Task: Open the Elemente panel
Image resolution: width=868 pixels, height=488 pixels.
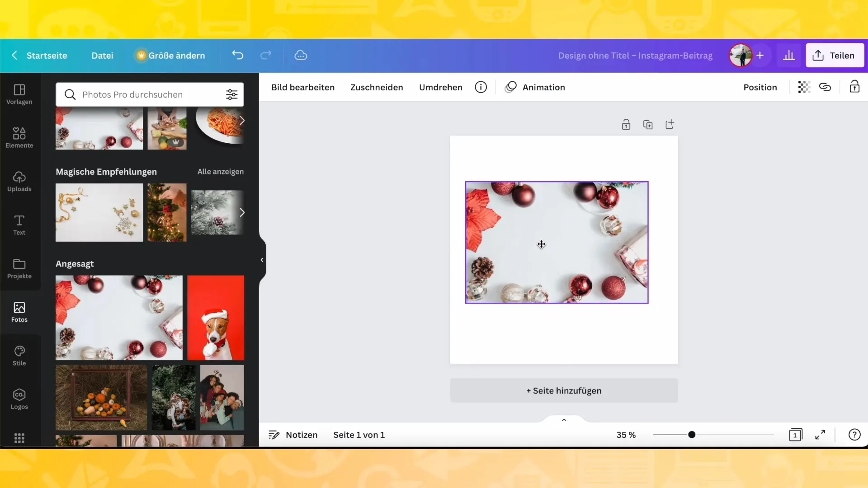Action: [19, 137]
